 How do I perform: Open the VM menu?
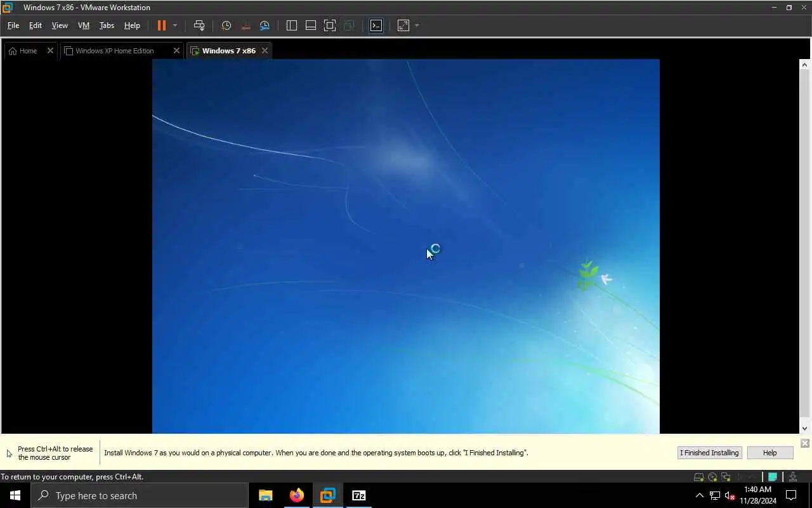tap(84, 25)
